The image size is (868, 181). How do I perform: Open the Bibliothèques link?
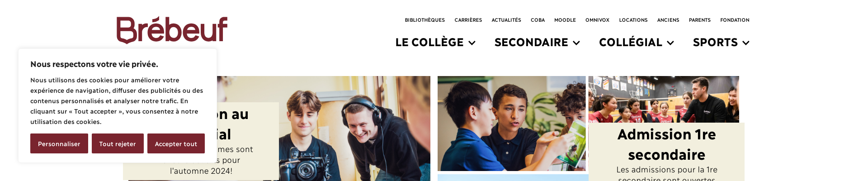(x=425, y=20)
